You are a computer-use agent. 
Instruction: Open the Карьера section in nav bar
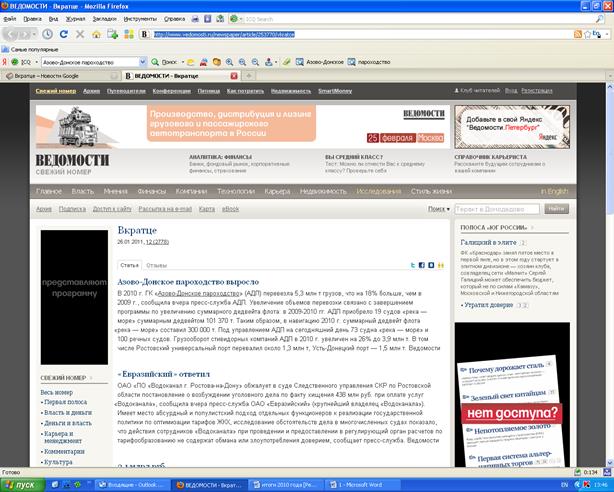(x=277, y=191)
